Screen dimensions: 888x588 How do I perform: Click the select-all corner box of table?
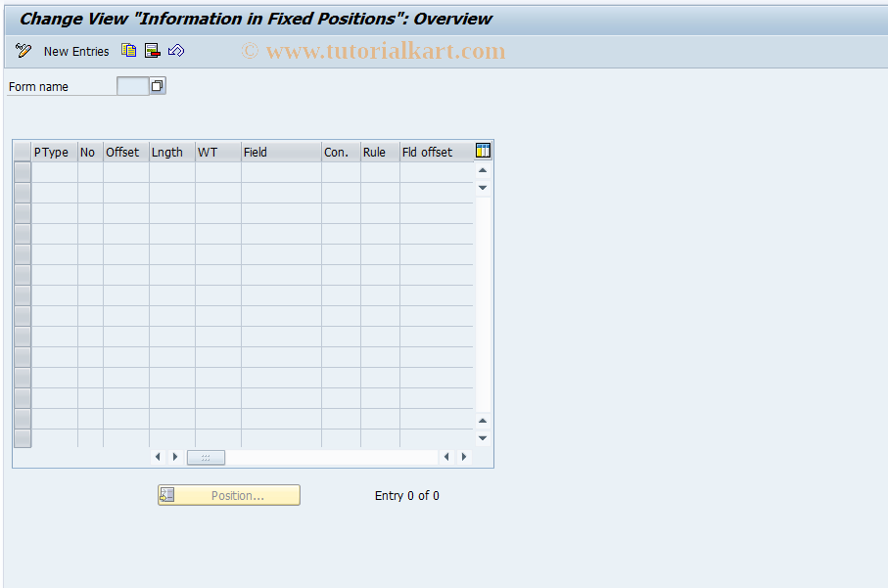tap(23, 153)
